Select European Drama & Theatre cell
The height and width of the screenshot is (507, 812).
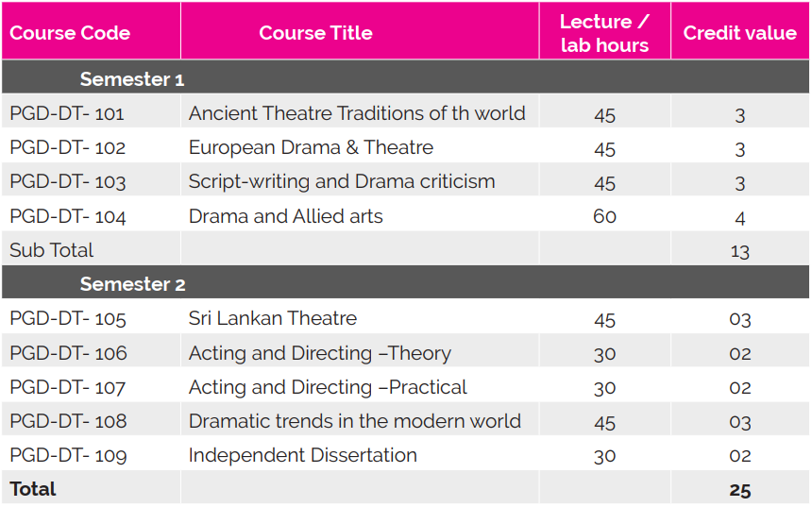point(311,147)
